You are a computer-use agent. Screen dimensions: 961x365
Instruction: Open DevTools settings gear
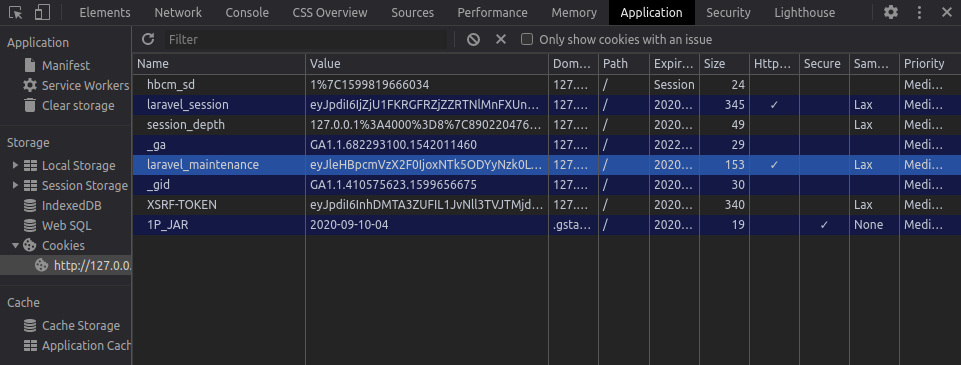891,12
